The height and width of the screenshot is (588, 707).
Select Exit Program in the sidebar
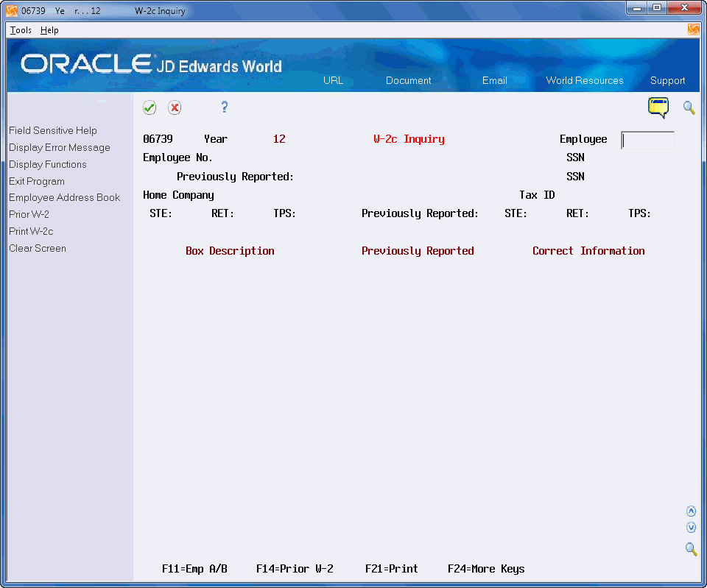tap(36, 181)
